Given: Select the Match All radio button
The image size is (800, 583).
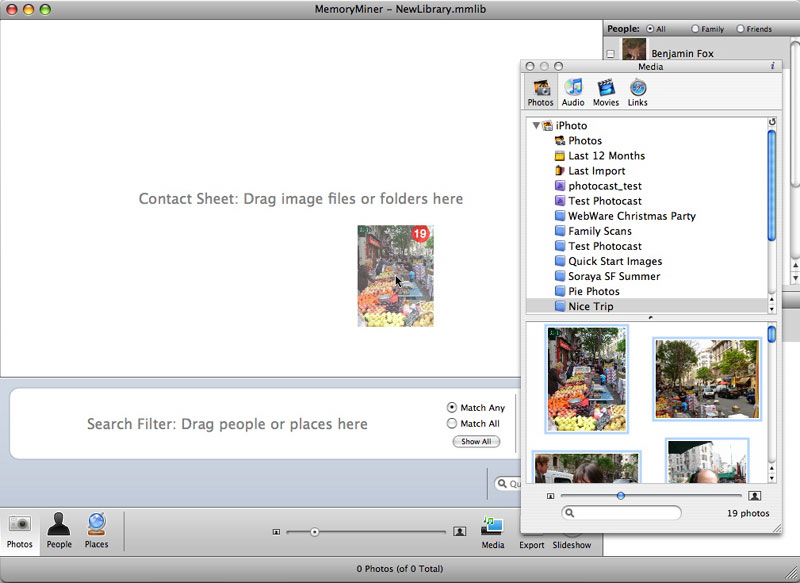Looking at the screenshot, I should (x=452, y=424).
